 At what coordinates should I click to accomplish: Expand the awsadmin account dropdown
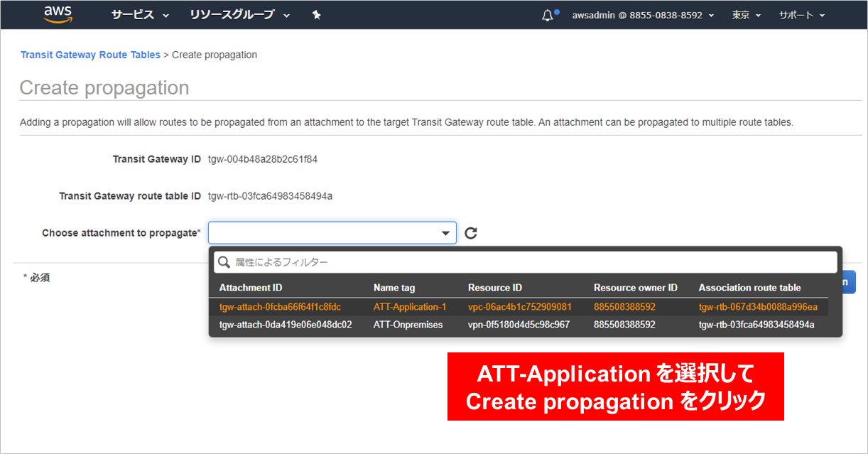[x=643, y=15]
